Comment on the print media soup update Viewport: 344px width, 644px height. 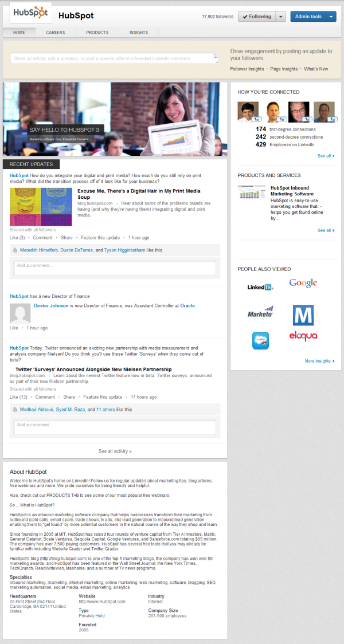tap(43, 237)
